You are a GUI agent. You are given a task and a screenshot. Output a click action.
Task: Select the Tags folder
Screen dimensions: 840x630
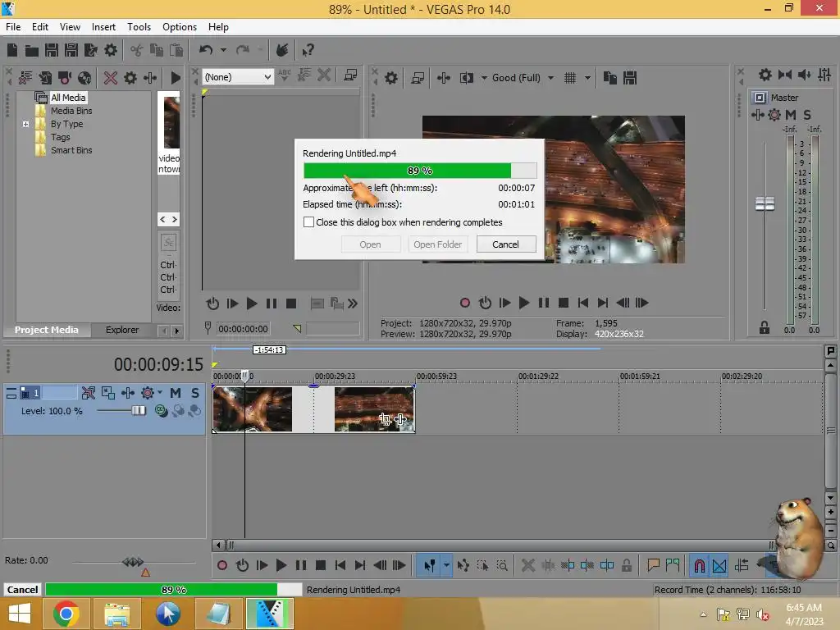pos(60,137)
